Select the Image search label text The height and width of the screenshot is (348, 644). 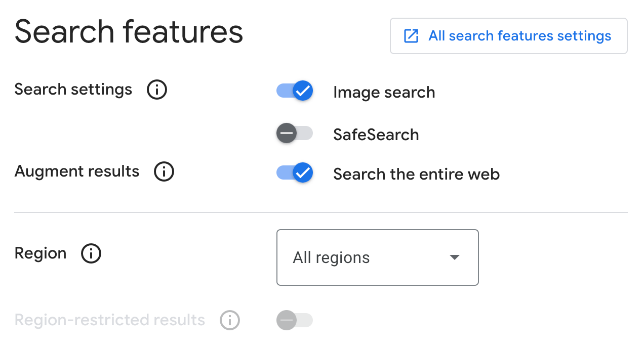384,92
